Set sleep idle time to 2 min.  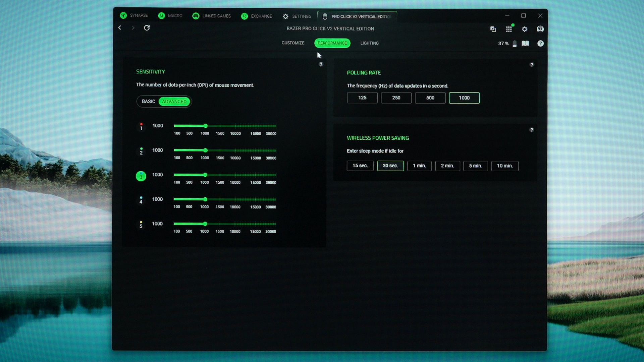[447, 166]
